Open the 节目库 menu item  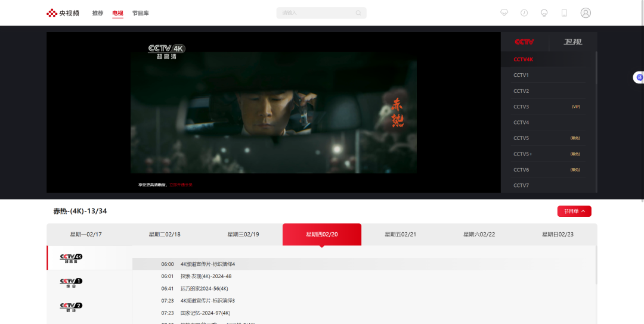click(141, 13)
